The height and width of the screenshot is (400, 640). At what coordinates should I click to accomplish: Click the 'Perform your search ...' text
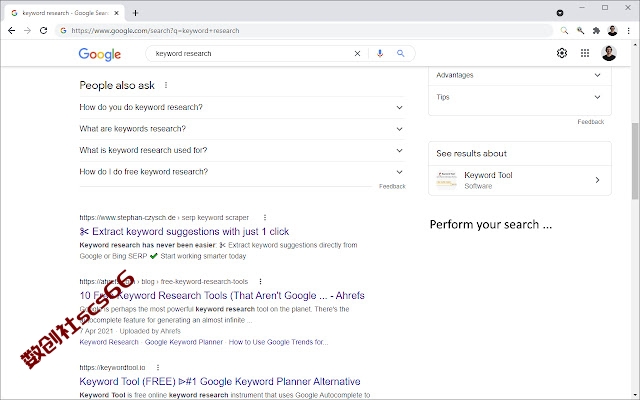tap(491, 224)
